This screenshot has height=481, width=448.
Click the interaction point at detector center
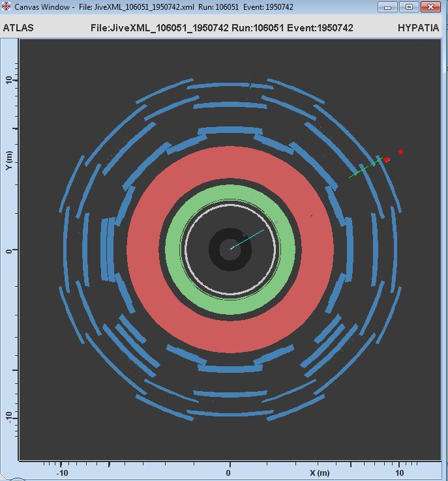tap(230, 248)
